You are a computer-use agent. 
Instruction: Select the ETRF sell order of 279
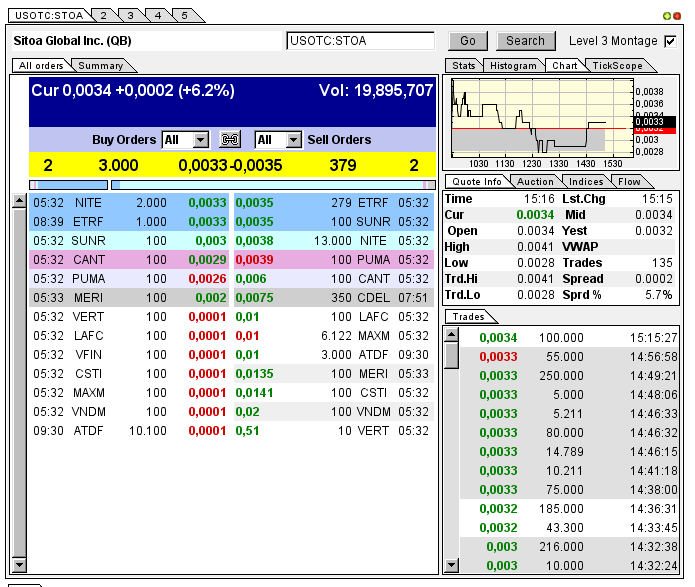(x=334, y=203)
